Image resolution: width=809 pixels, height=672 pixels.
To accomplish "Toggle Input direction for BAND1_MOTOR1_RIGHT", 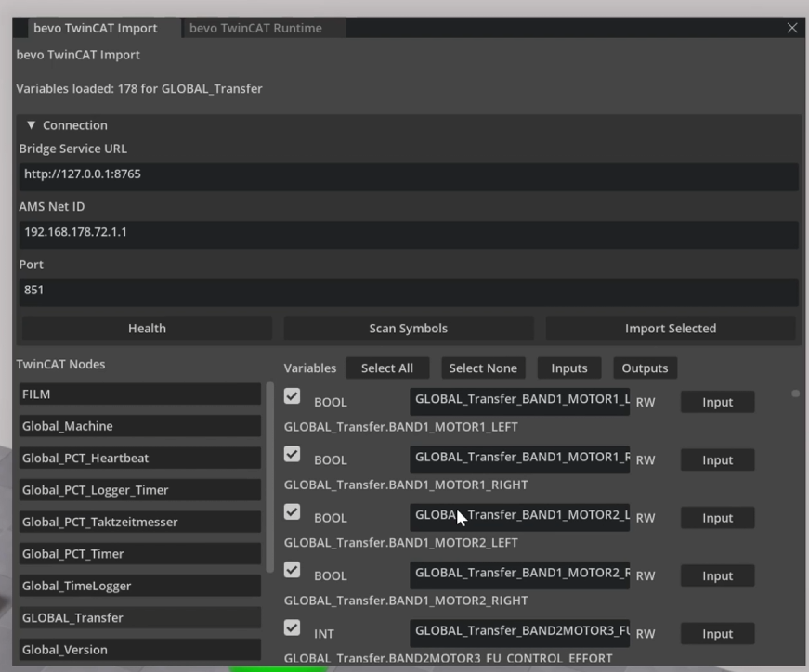I will coord(717,460).
